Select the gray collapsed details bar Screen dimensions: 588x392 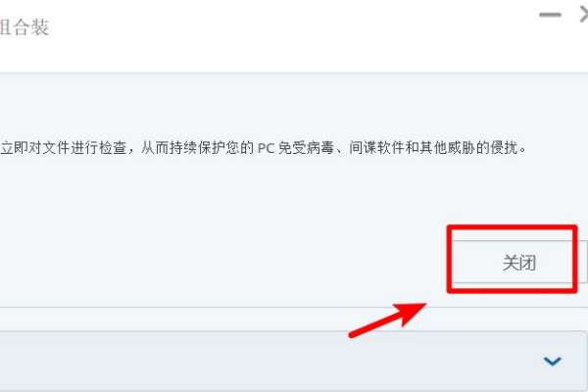coord(293,361)
